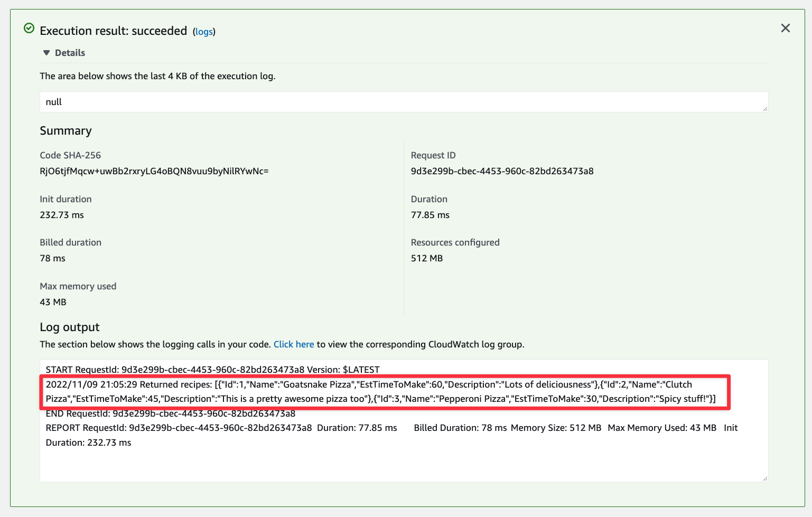812x517 pixels.
Task: Click Resources configured value 512 MB
Action: point(427,258)
